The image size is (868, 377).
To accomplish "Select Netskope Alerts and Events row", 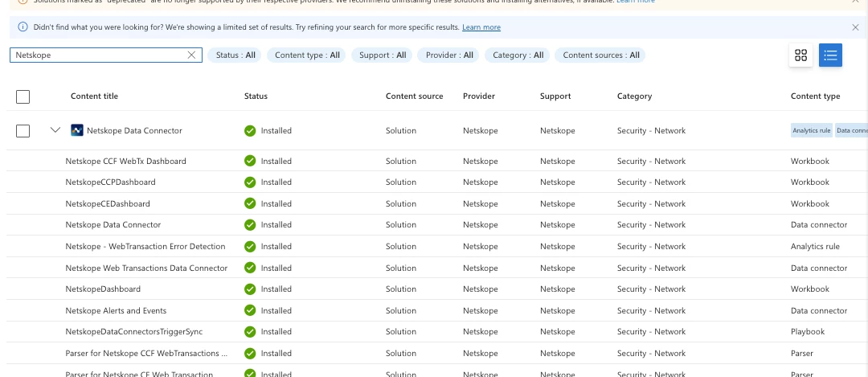I will tap(437, 310).
